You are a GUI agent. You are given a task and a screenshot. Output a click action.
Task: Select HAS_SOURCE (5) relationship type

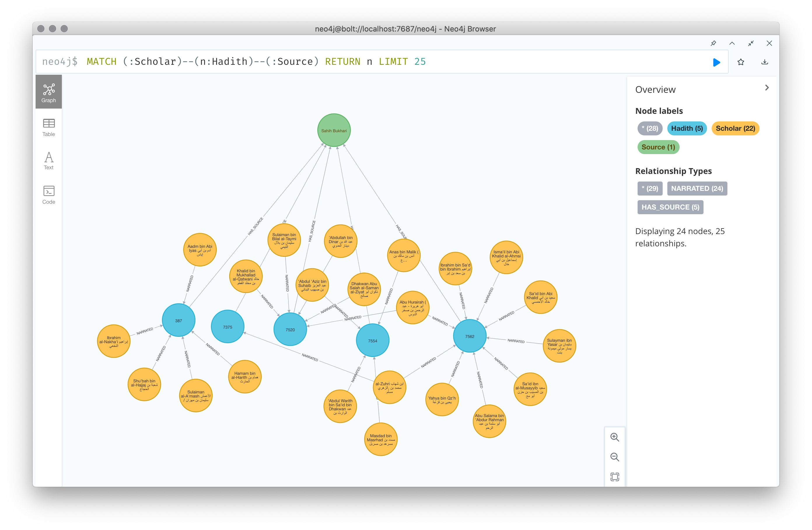coord(670,207)
